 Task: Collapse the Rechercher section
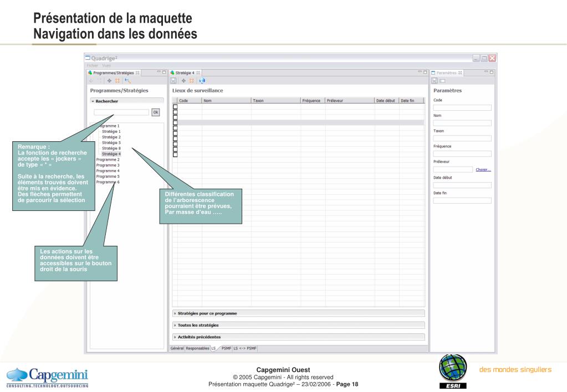(x=93, y=101)
